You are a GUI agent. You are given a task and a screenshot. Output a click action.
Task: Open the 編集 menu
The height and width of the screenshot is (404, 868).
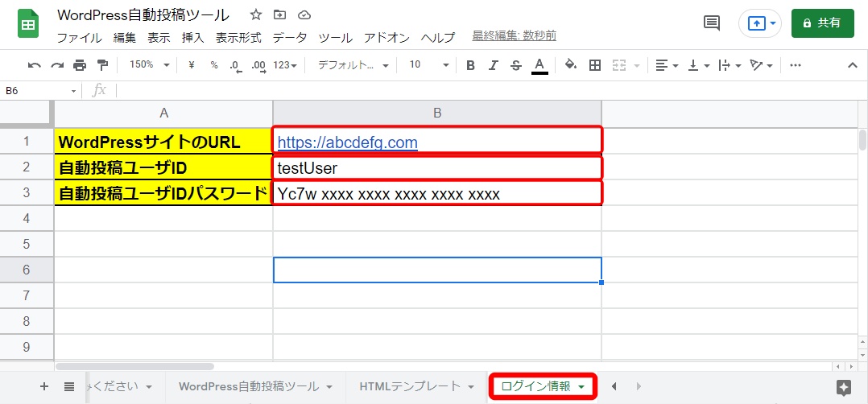125,38
